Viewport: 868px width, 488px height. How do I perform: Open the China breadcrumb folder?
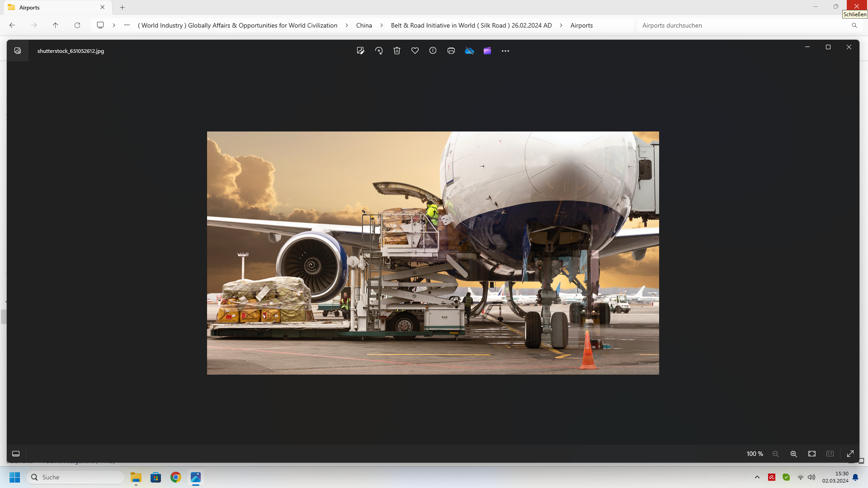pyautogui.click(x=364, y=25)
